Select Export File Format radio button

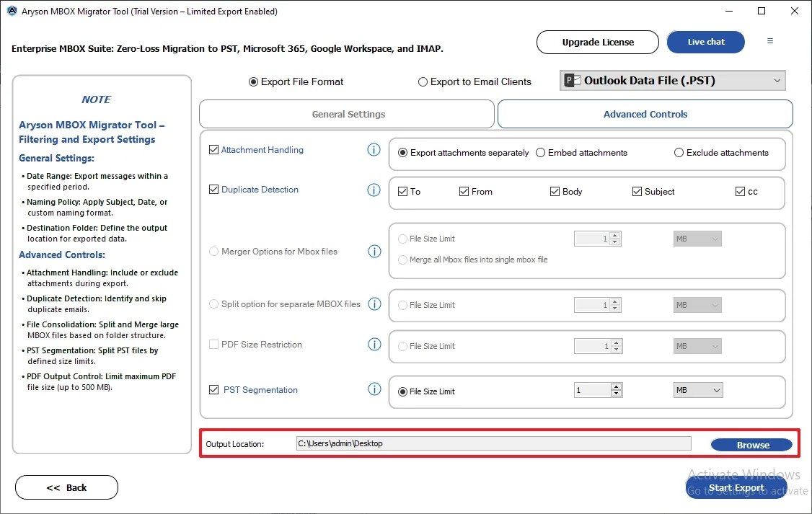pos(253,81)
